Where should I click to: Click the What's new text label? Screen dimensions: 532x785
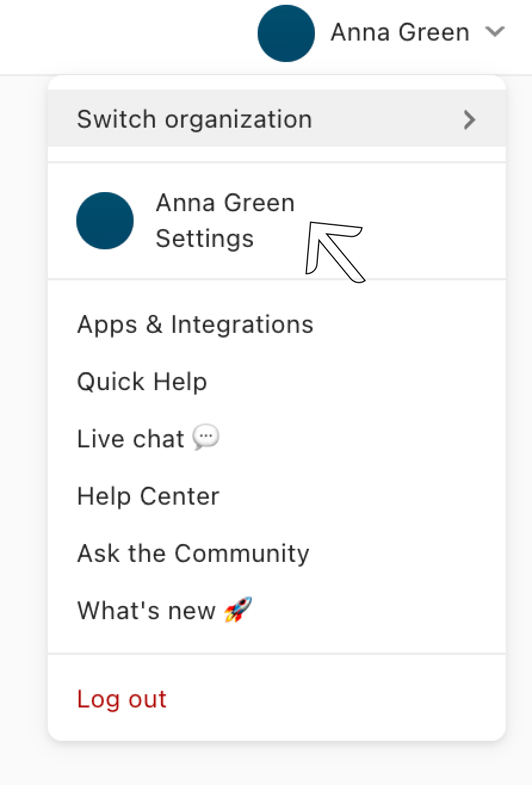tap(146, 611)
